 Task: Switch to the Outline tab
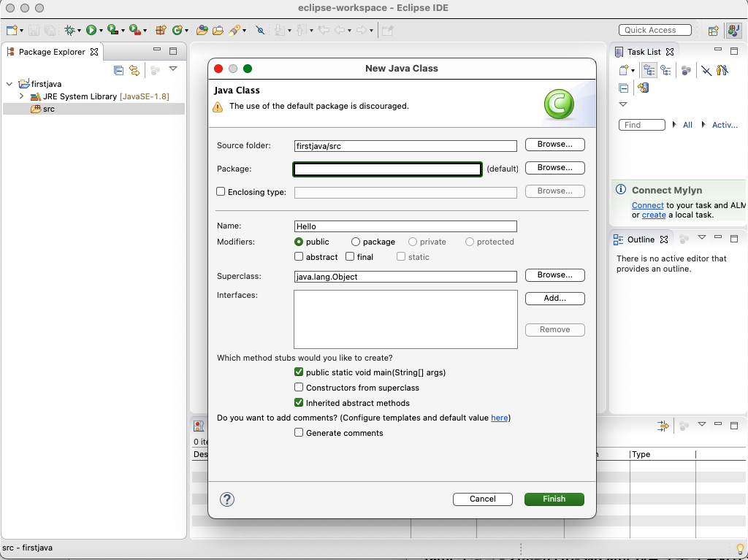coord(640,239)
